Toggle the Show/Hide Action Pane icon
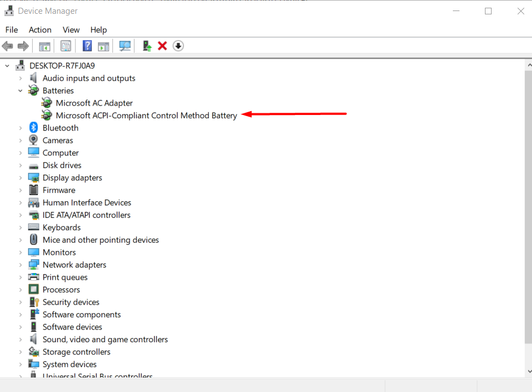Screen dimensions: 532x392 click(x=104, y=46)
